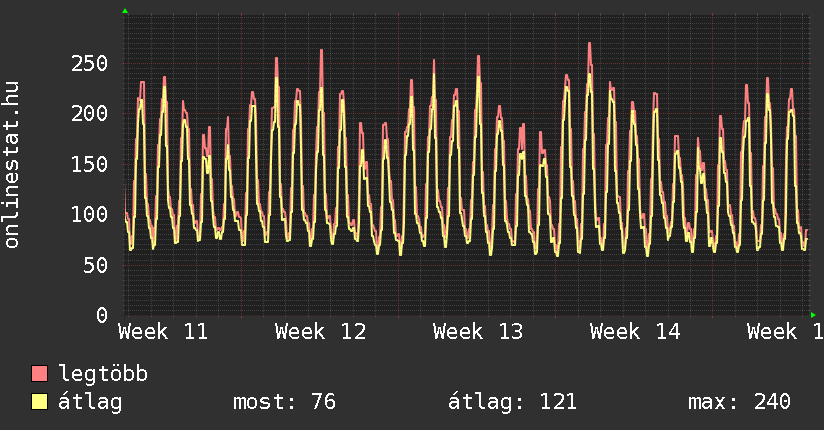Click the green arrow atop the y-axis
This screenshot has width=824, height=430.
125,11
